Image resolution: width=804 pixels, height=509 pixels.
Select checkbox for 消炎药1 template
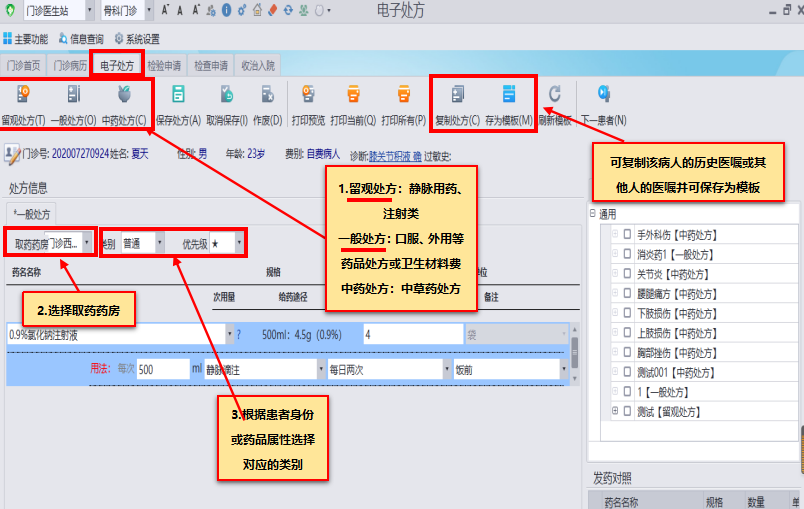click(x=626, y=253)
